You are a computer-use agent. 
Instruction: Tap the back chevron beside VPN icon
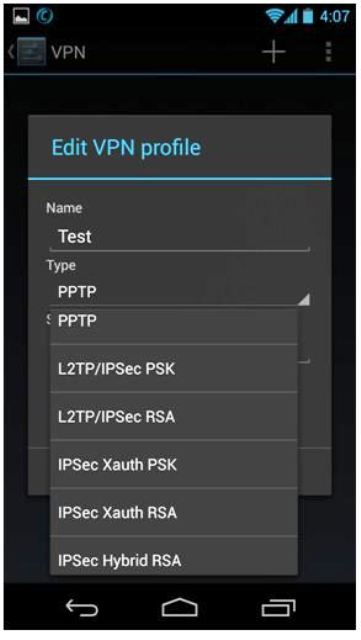11,52
